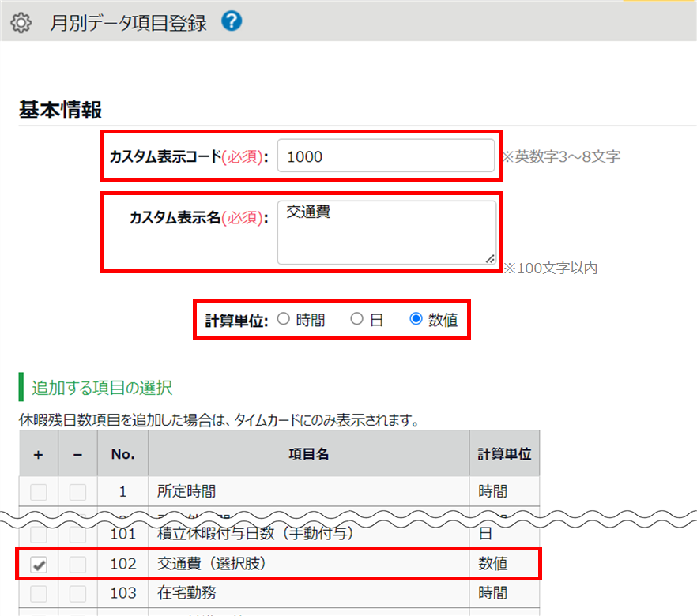The width and height of the screenshot is (697, 616).
Task: Select the 数値 radio button for 計算単位
Action: [x=416, y=320]
